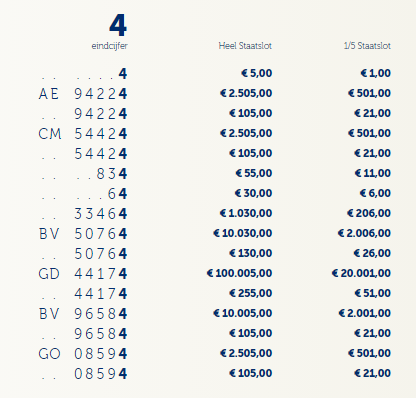Select the € 10.005,00 prize amount

pyautogui.click(x=243, y=313)
